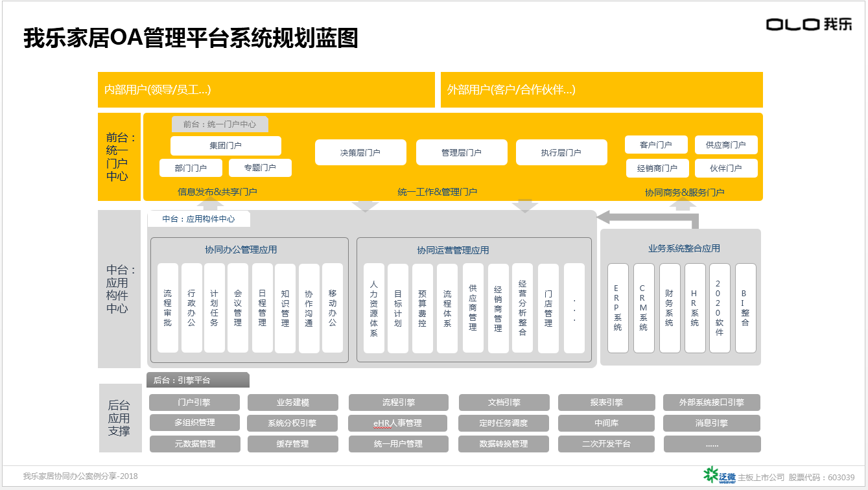The image size is (868, 490).
Task: Pick the HR系统 column
Action: pos(695,308)
